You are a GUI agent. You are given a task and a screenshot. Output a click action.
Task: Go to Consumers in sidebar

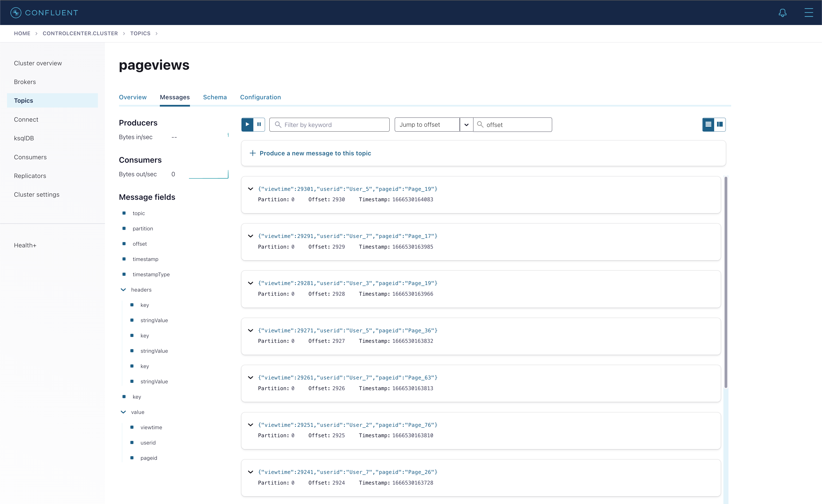(30, 157)
